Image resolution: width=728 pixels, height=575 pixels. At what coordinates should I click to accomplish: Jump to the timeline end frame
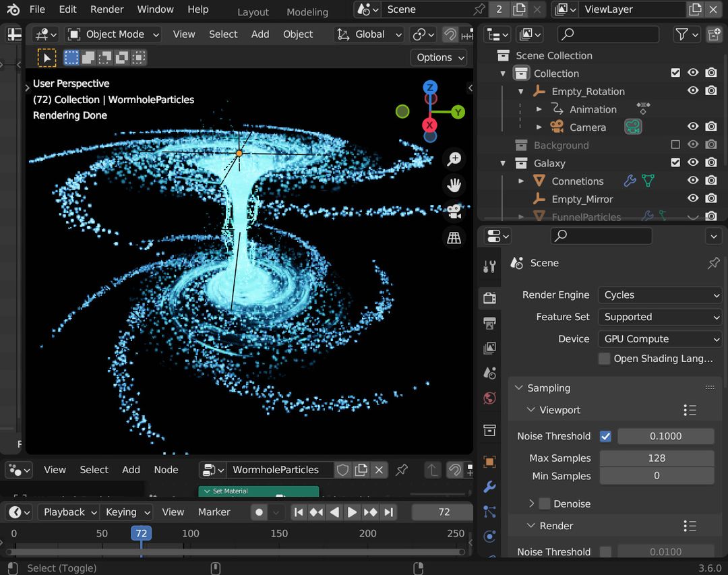389,512
